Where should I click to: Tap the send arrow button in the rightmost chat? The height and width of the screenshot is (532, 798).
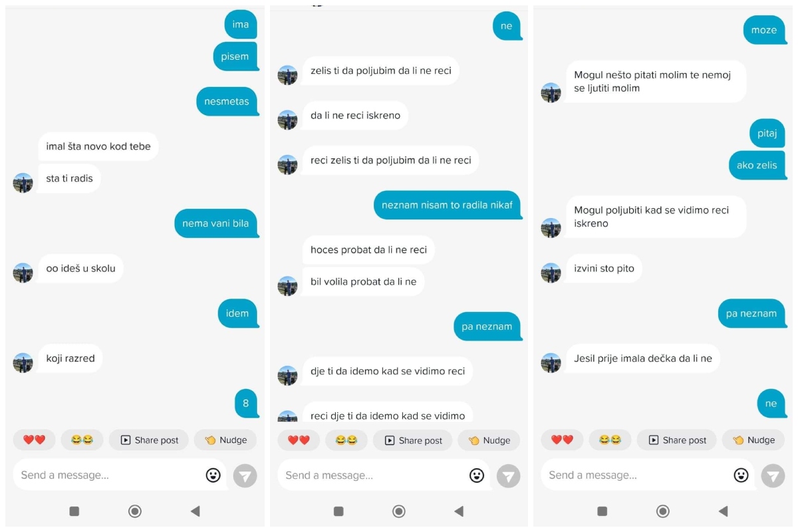pyautogui.click(x=773, y=475)
